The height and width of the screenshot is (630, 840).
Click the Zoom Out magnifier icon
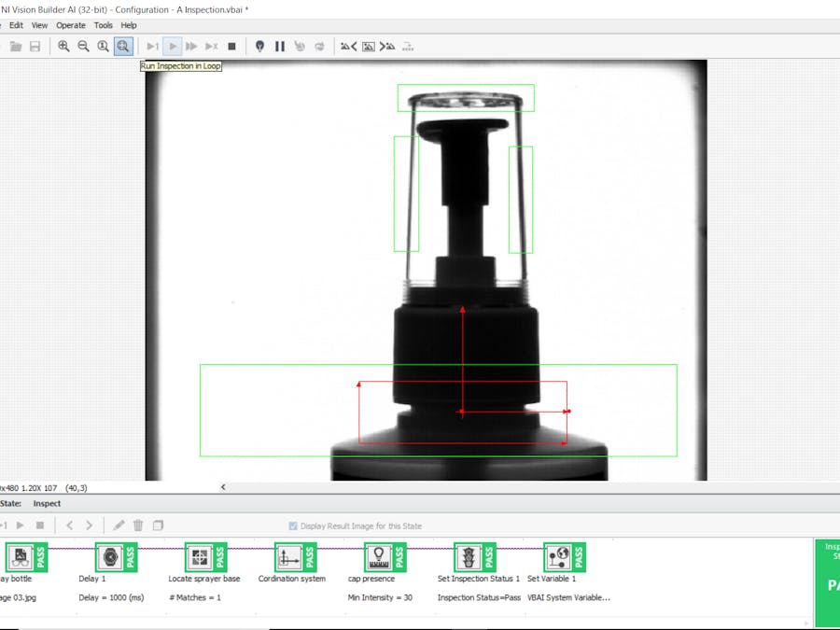[x=83, y=46]
